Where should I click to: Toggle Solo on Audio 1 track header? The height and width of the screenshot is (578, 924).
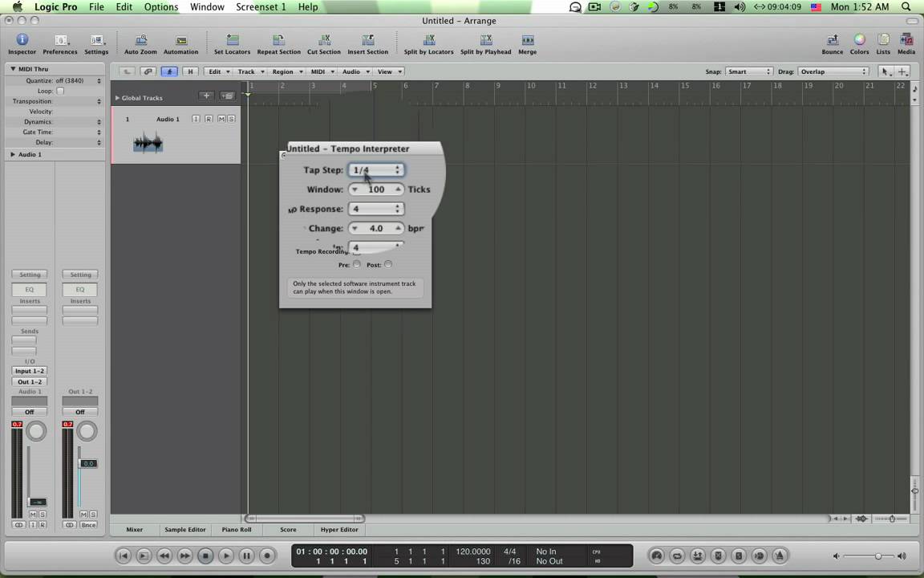coord(231,119)
